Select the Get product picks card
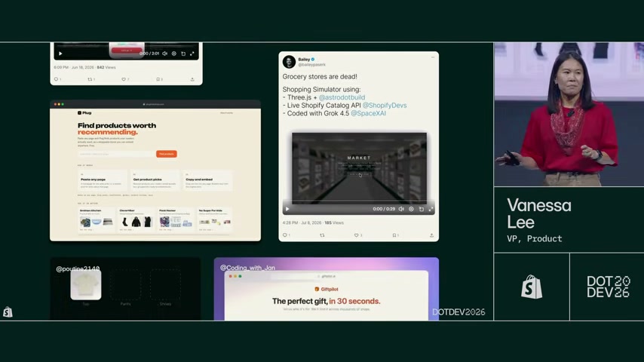The image size is (644, 362). point(155,180)
